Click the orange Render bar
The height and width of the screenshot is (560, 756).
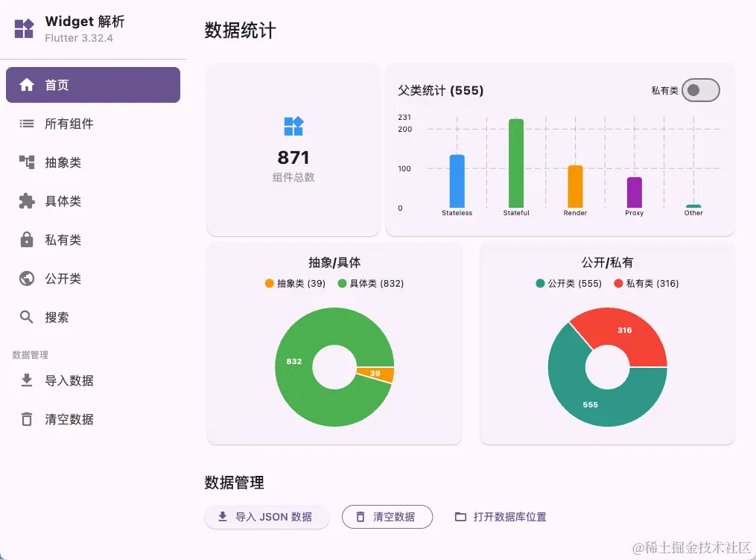pyautogui.click(x=575, y=186)
